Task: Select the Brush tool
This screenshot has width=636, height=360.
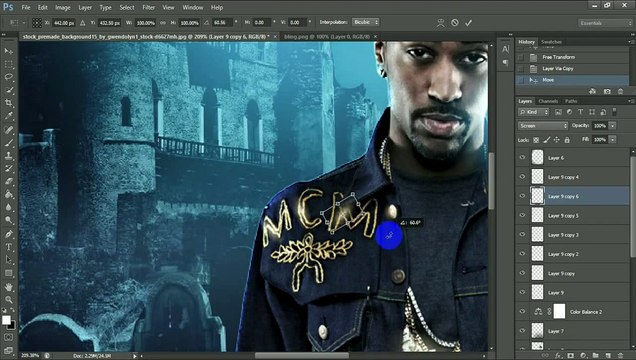Action: (9, 143)
